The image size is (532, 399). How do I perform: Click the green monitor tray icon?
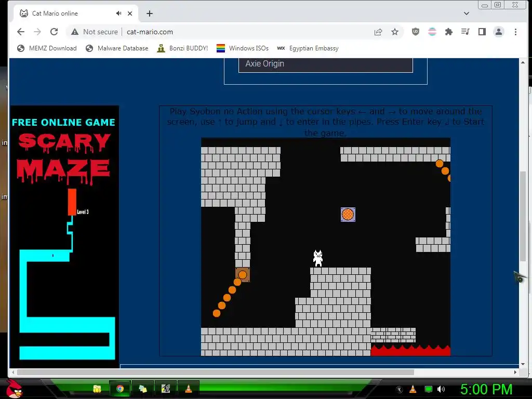point(429,389)
